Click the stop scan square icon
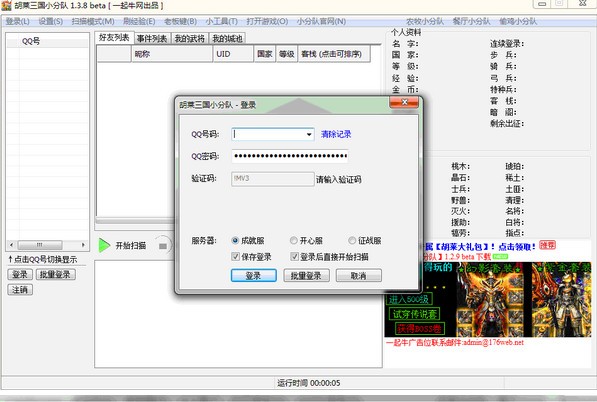The image size is (597, 402). 163,246
